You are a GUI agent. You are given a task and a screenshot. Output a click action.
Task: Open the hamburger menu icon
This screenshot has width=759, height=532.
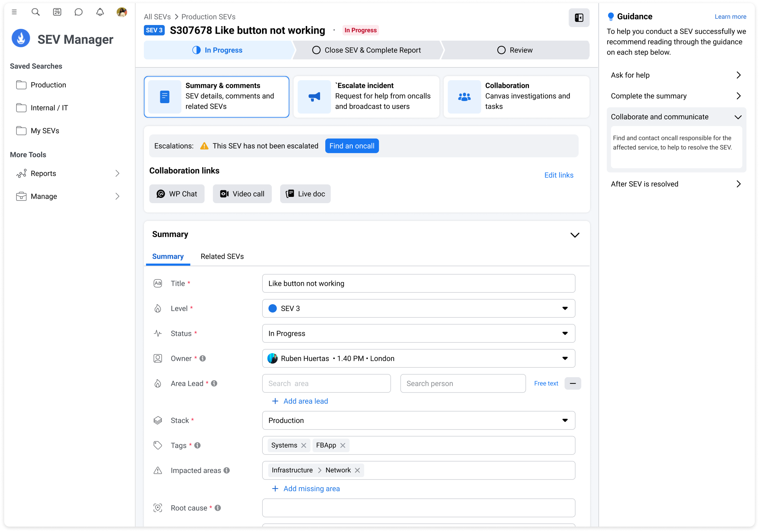[x=14, y=12]
